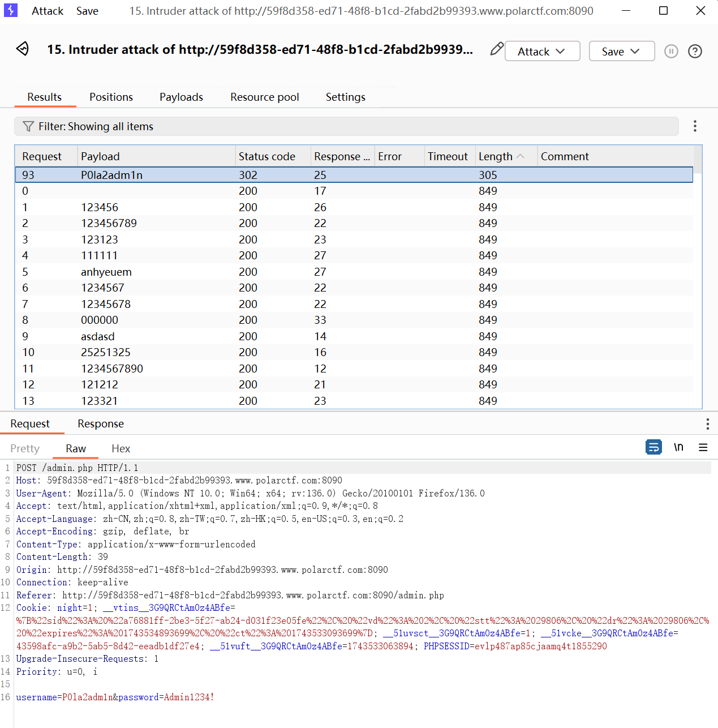Open the Attack dropdown button
Viewport: 718px width, 728px height.
pyautogui.click(x=542, y=51)
